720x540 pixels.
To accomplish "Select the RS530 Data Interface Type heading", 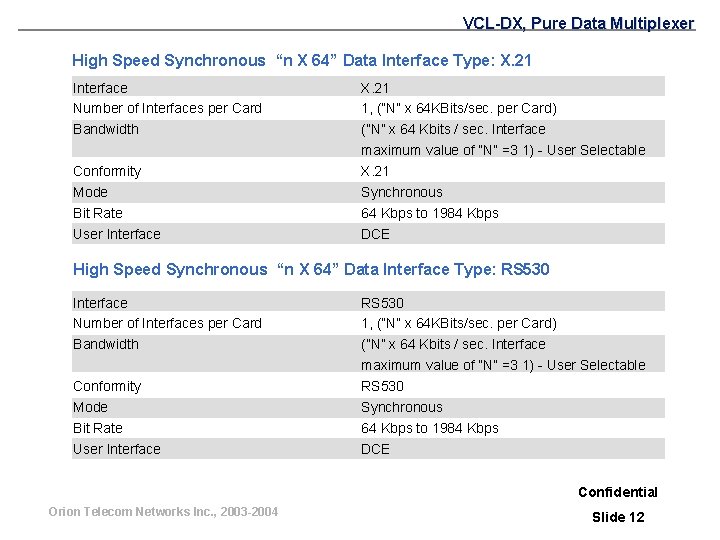I will coord(311,270).
